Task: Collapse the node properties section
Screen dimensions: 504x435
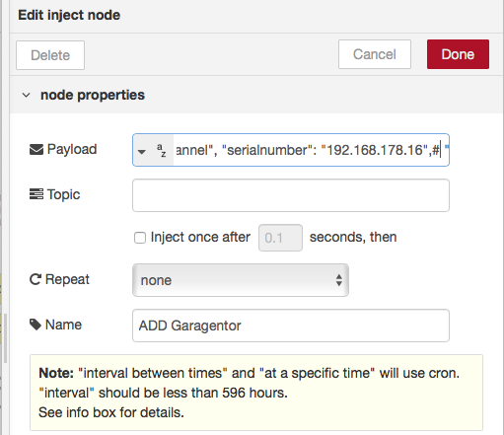Action: 26,96
